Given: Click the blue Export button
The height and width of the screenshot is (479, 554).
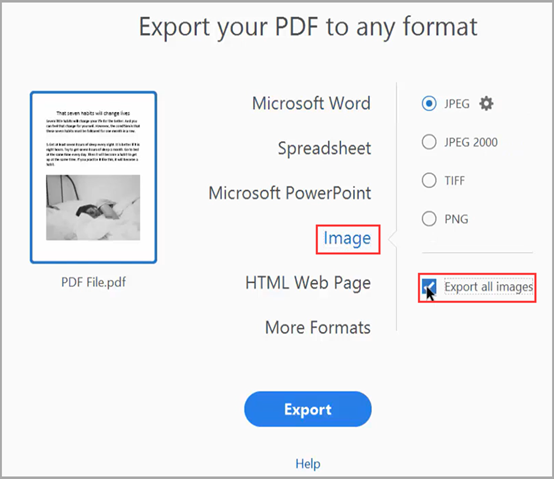Looking at the screenshot, I should point(308,409).
